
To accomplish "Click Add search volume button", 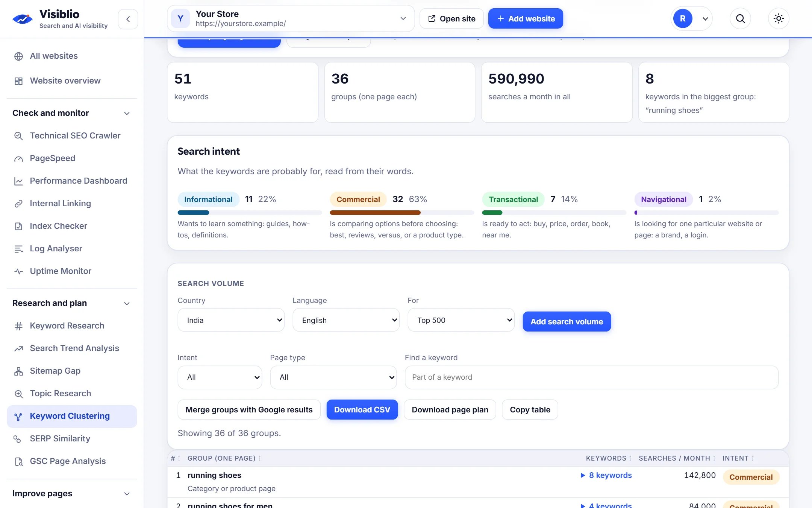I will pyautogui.click(x=567, y=321).
